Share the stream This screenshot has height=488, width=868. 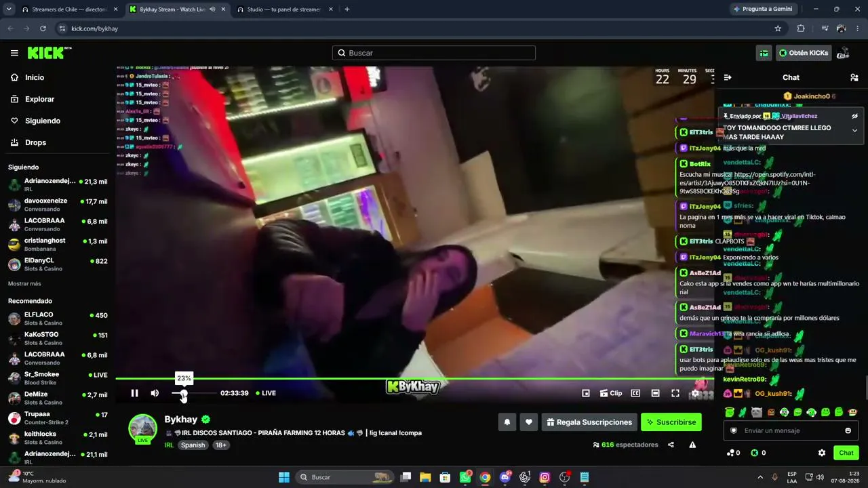tap(671, 445)
